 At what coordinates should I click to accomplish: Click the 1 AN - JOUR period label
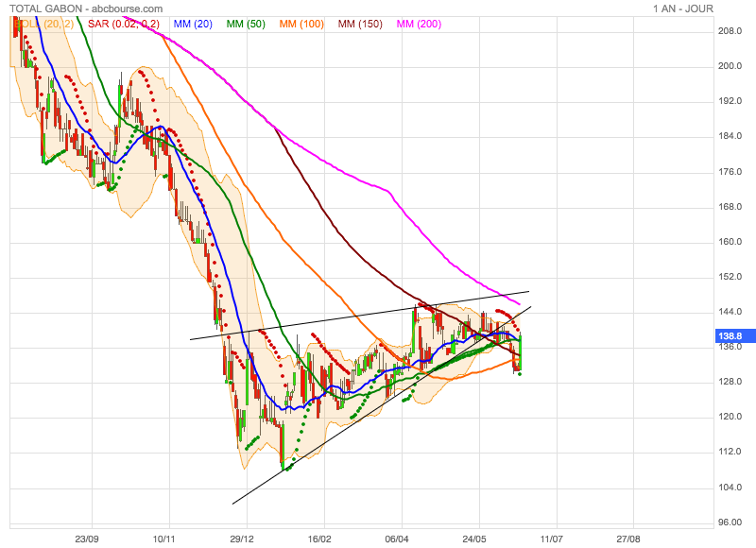(x=683, y=9)
